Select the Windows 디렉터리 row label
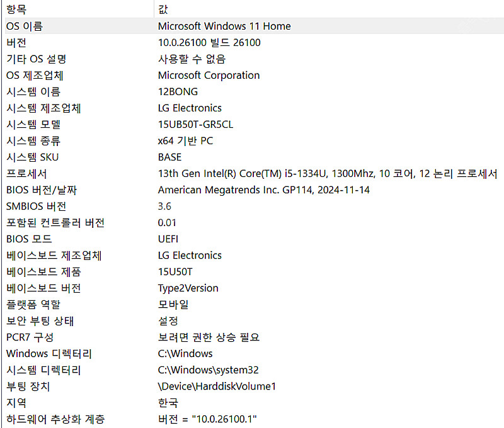504x428 pixels. point(49,354)
